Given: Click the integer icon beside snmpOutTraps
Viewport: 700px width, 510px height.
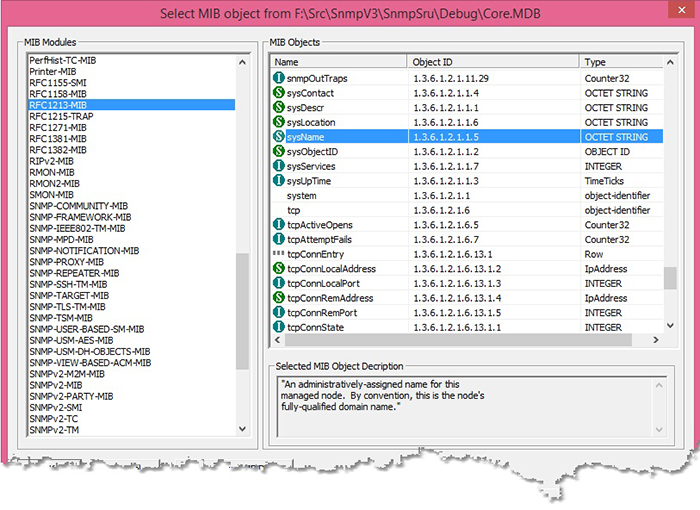Looking at the screenshot, I should [279, 78].
